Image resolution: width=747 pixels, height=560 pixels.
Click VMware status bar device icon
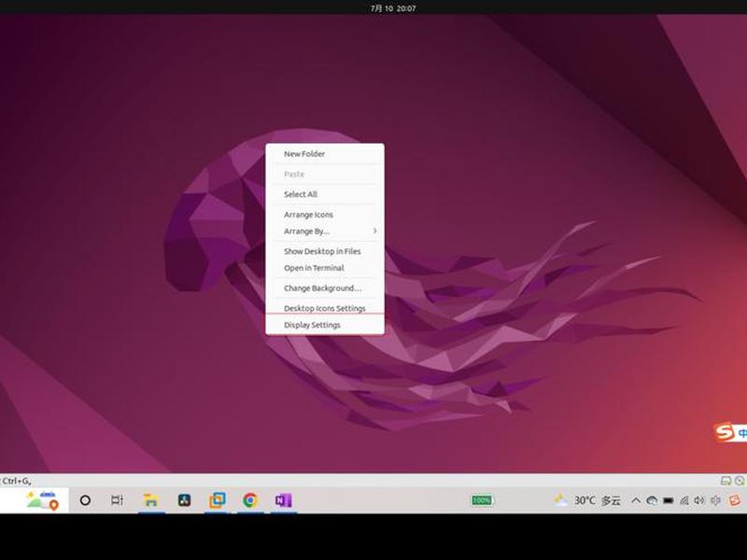point(726,481)
